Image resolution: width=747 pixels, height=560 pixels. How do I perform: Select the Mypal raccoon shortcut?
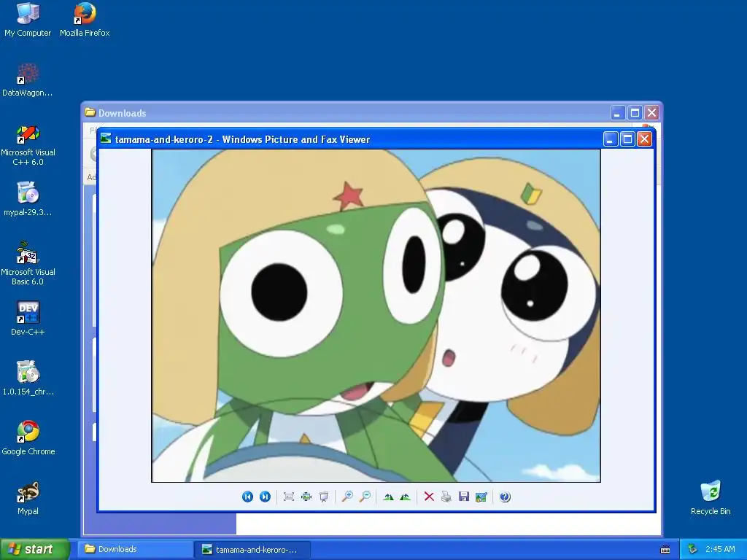click(x=28, y=498)
